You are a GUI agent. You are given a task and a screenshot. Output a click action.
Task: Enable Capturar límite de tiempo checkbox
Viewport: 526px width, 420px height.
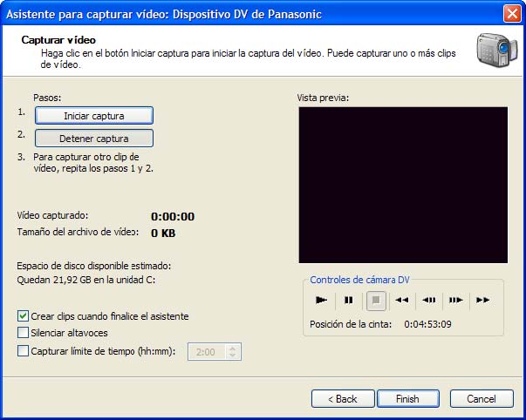click(23, 350)
